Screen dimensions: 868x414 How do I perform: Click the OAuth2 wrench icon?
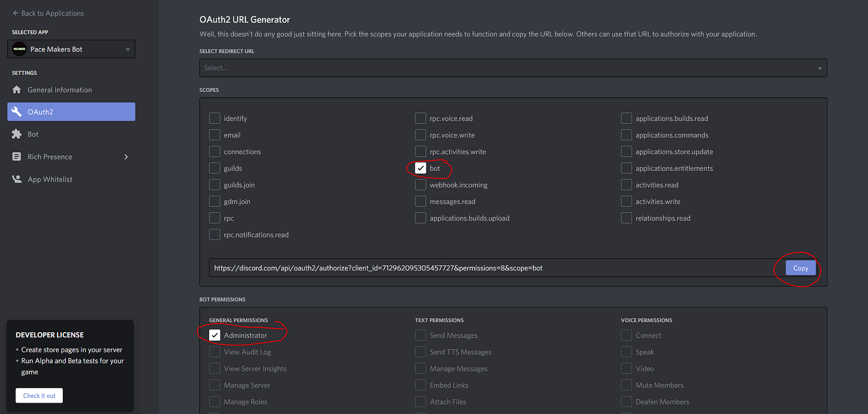tap(17, 112)
